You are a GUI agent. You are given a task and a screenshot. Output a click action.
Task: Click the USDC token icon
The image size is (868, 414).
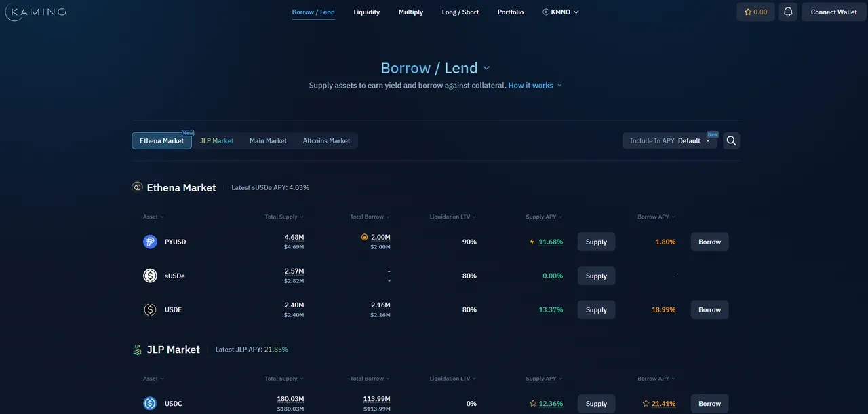tap(150, 403)
